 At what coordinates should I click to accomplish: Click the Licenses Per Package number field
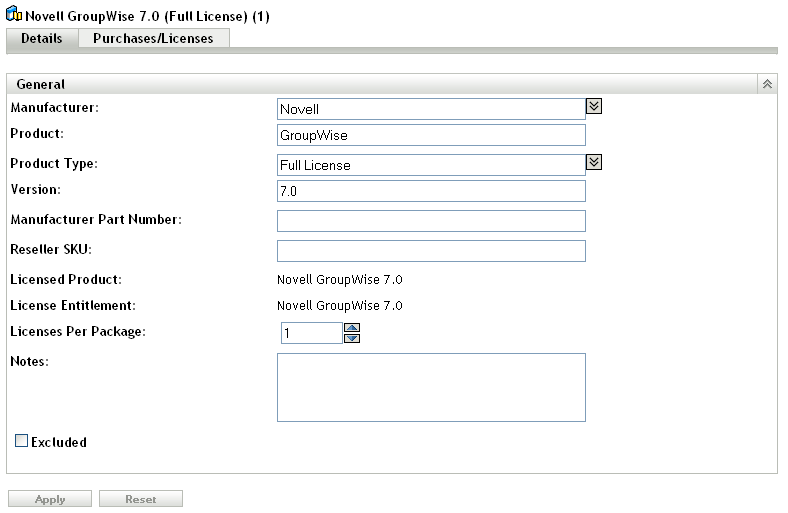click(310, 333)
